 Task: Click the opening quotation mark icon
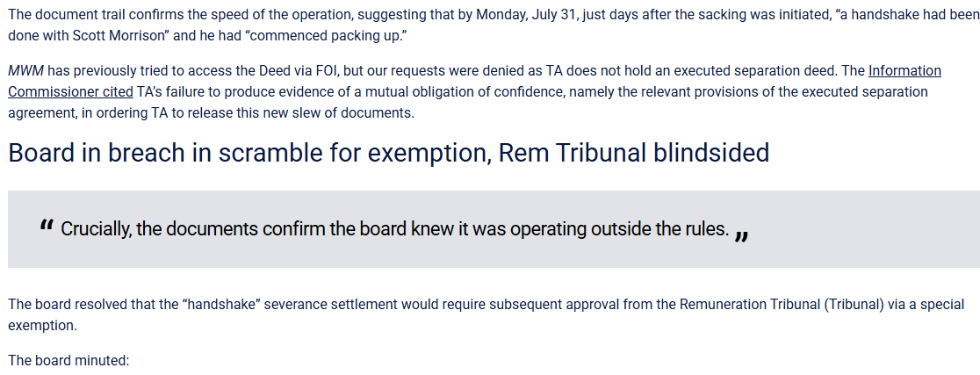coord(47,227)
